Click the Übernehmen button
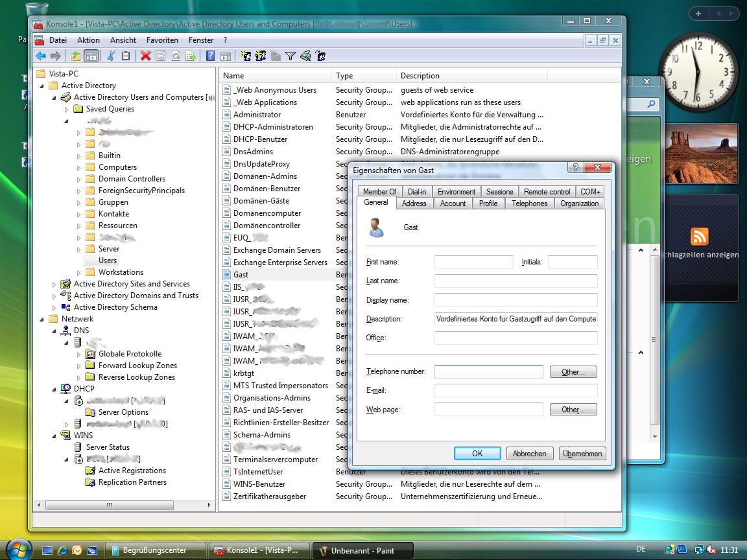Image resolution: width=747 pixels, height=560 pixels. [582, 453]
